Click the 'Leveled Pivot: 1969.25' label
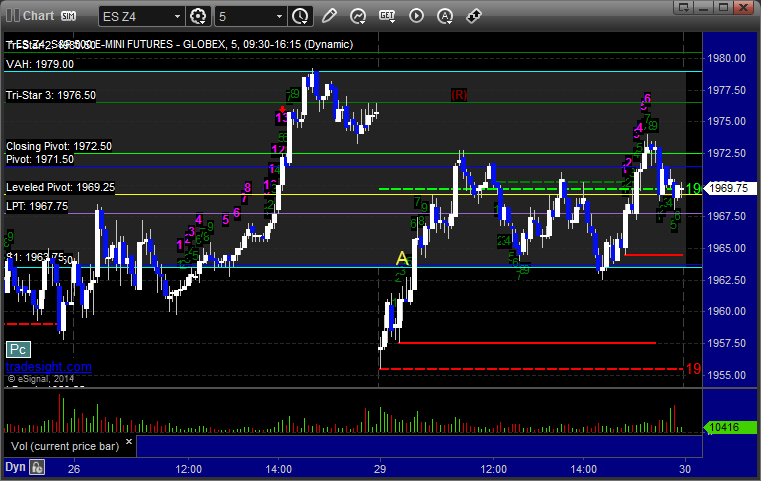 tap(60, 187)
